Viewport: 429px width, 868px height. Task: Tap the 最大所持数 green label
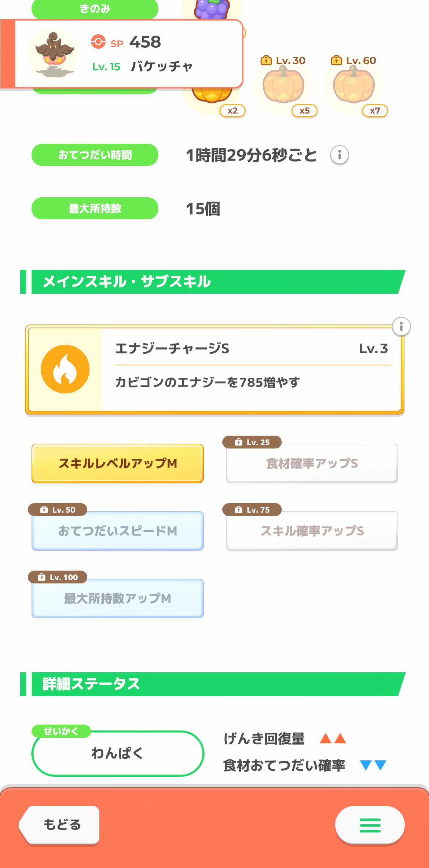coord(95,208)
